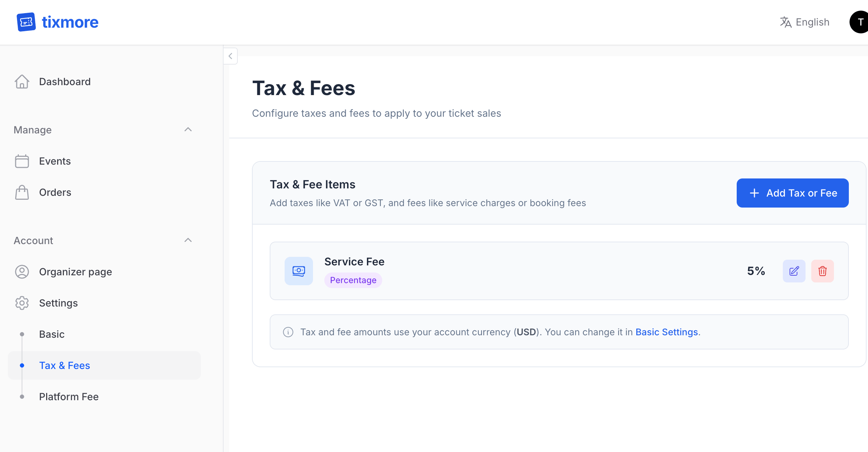Select the Organizer page profile icon

(x=22, y=272)
